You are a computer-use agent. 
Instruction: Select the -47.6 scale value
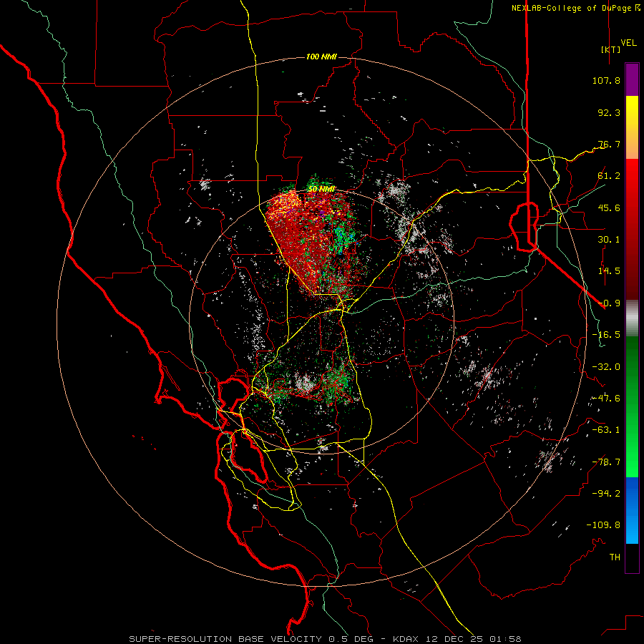point(606,399)
